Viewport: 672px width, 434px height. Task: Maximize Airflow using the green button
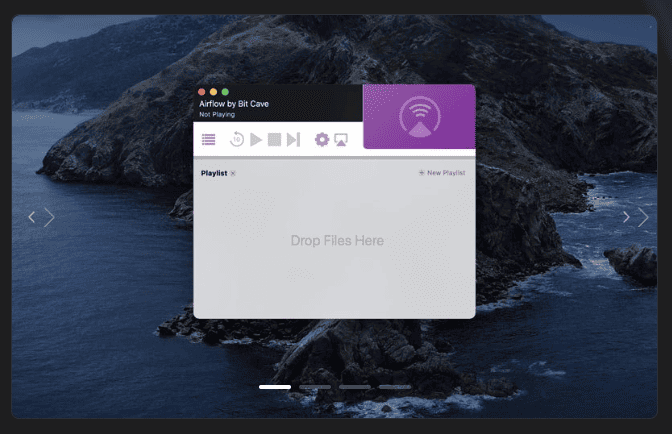click(225, 92)
